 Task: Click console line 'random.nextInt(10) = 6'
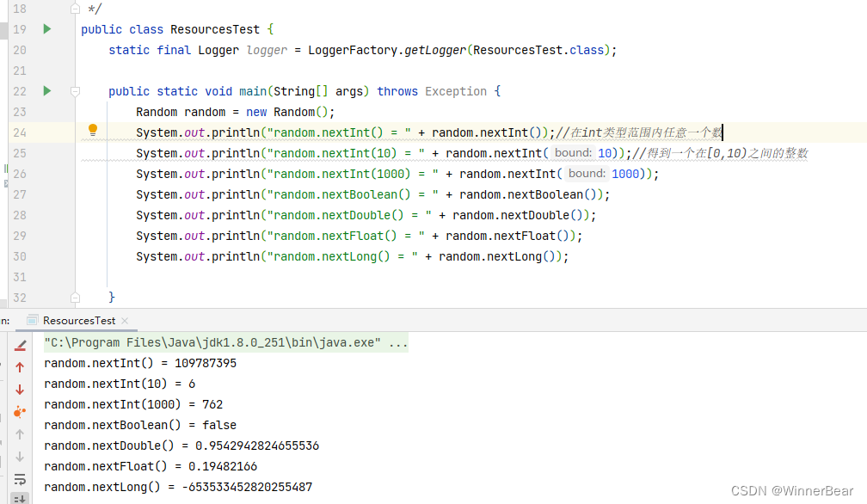click(120, 384)
